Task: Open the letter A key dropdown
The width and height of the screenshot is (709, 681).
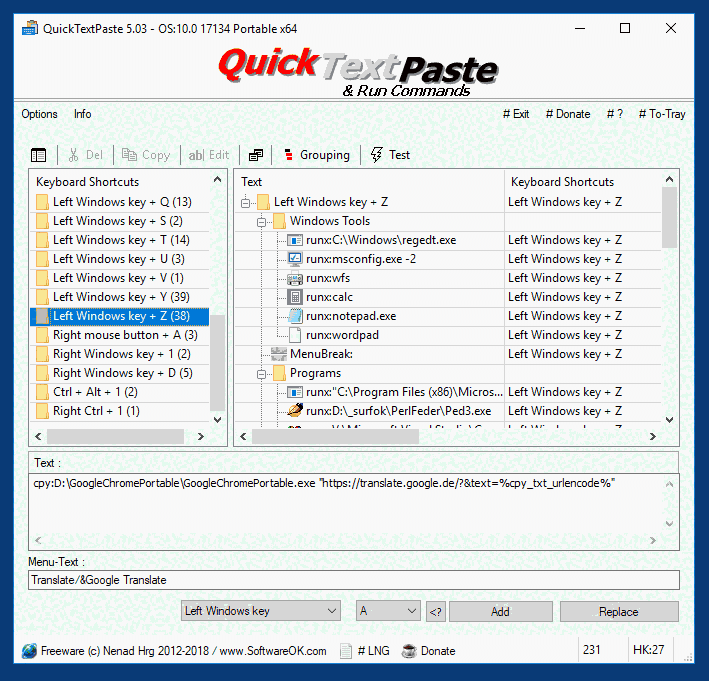Action: tap(388, 611)
